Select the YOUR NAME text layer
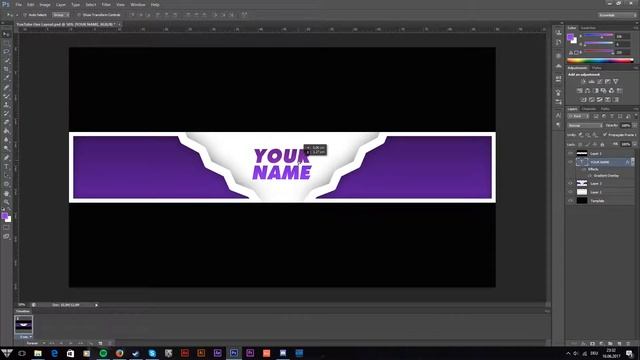This screenshot has width=640, height=360. 600,162
